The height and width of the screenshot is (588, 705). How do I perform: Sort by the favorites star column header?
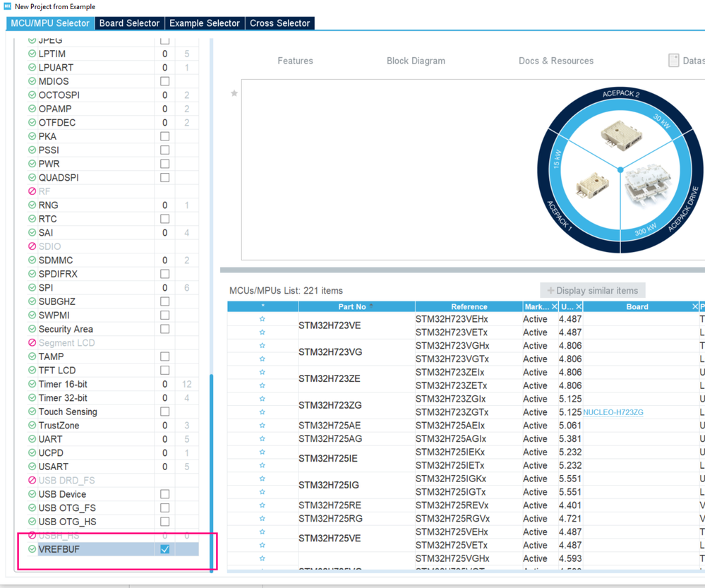tap(263, 306)
